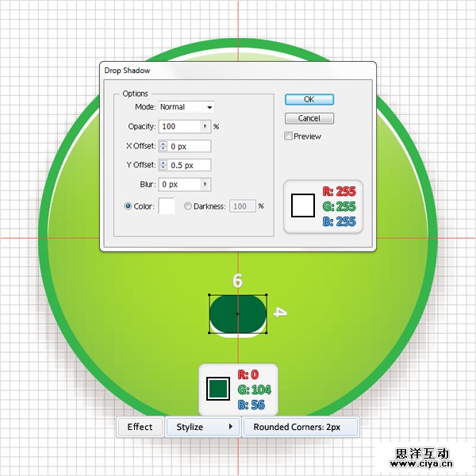The height and width of the screenshot is (476, 476).
Task: Expand the Opacity value arrow
Action: click(x=205, y=126)
